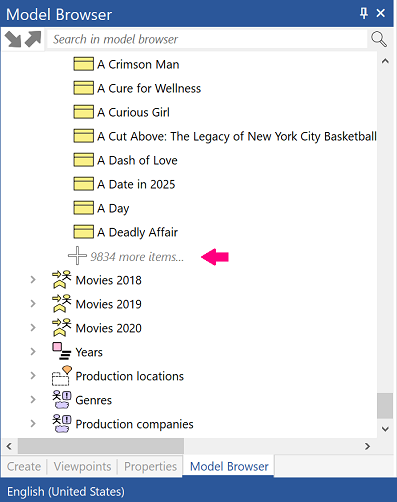Select the A Curious Girl label
The image size is (397, 502).
[133, 112]
